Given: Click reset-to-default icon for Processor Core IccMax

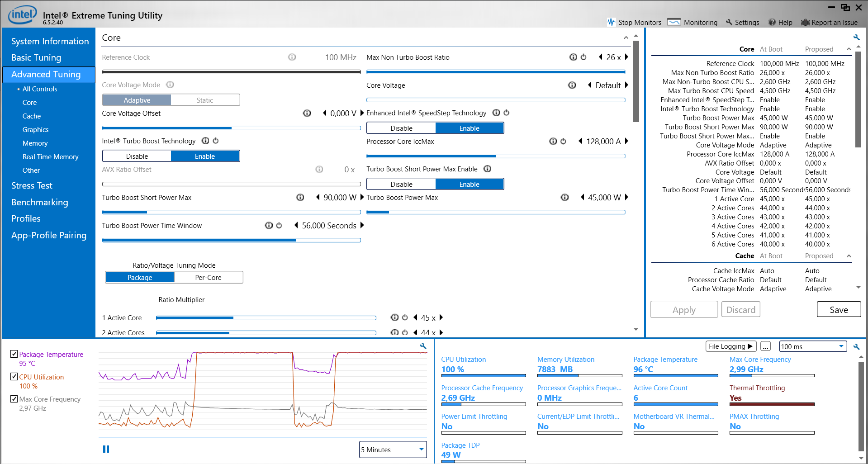Looking at the screenshot, I should tap(563, 141).
